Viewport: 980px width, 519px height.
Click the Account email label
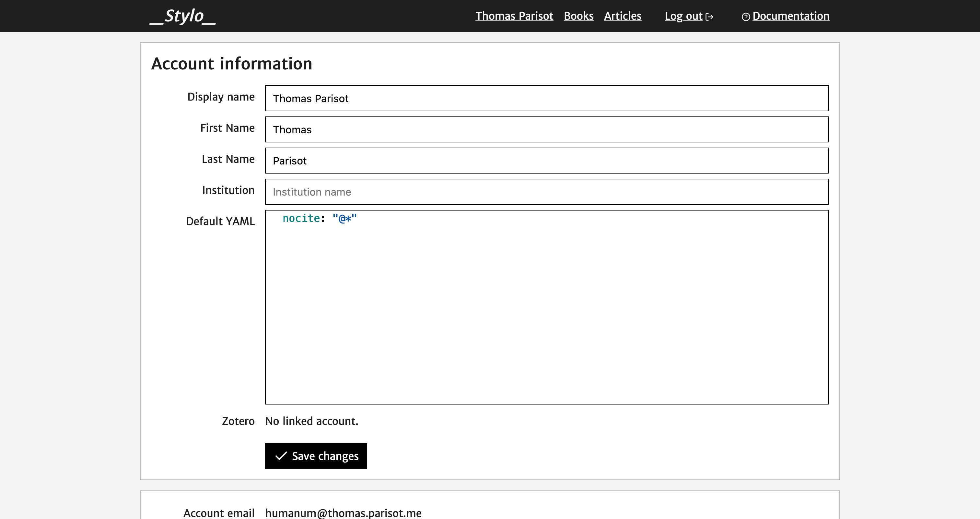pyautogui.click(x=219, y=513)
